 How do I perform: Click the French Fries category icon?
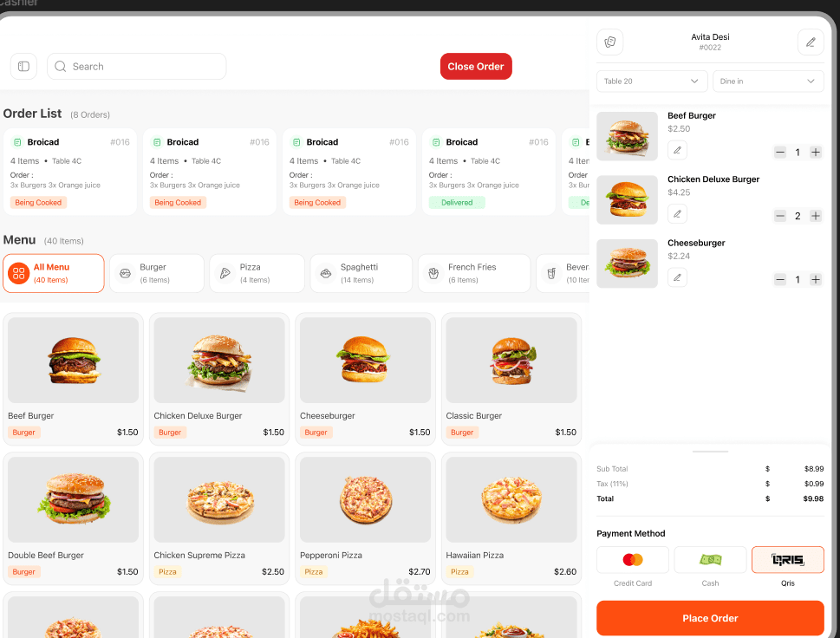[434, 273]
